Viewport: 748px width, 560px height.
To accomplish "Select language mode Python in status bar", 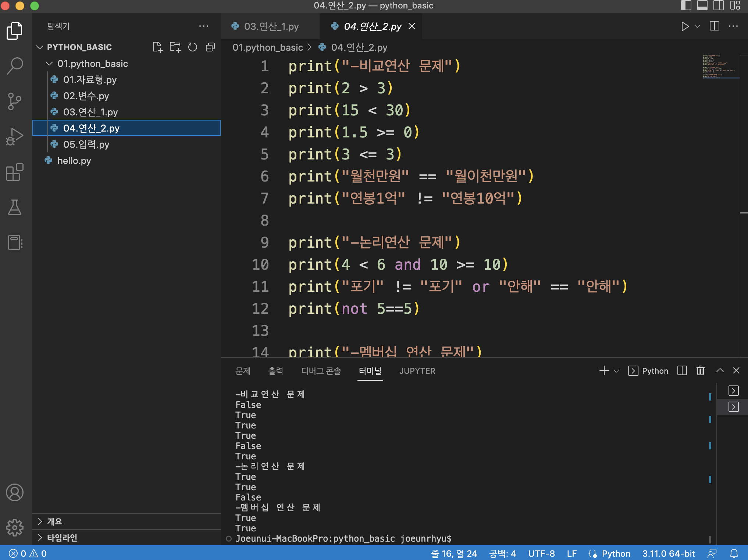I will coord(616,553).
